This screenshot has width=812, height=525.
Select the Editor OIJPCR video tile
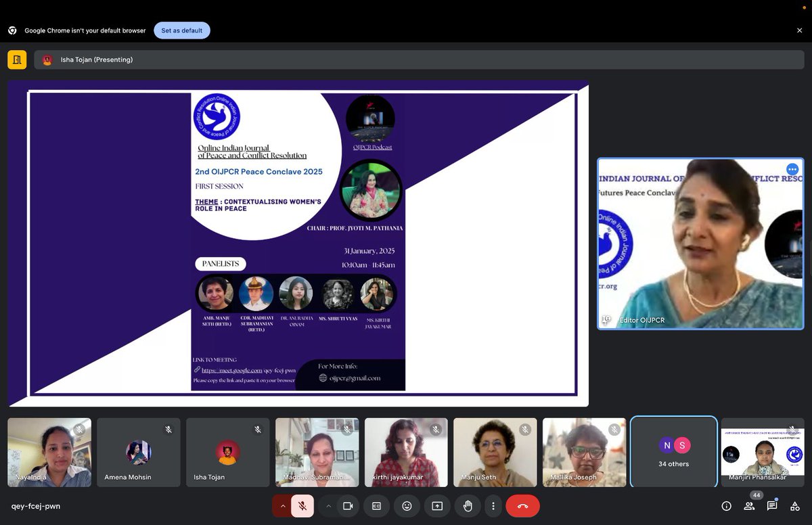(700, 244)
